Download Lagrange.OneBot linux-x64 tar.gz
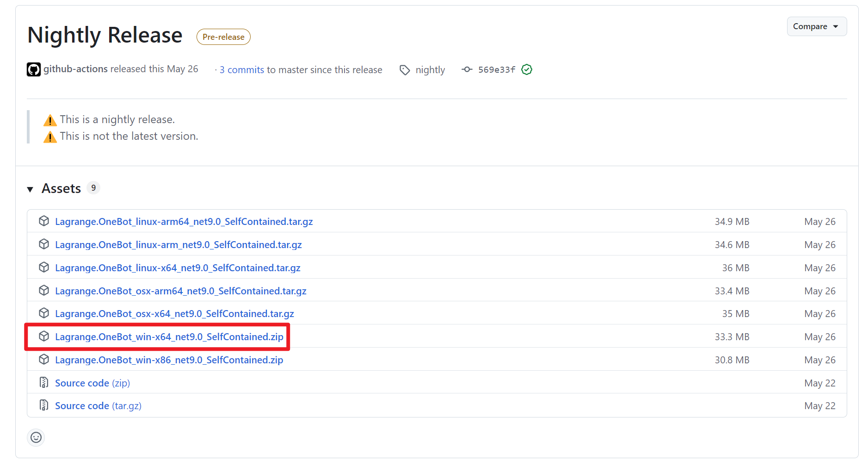Screen dimensions: 868x467 [x=178, y=268]
